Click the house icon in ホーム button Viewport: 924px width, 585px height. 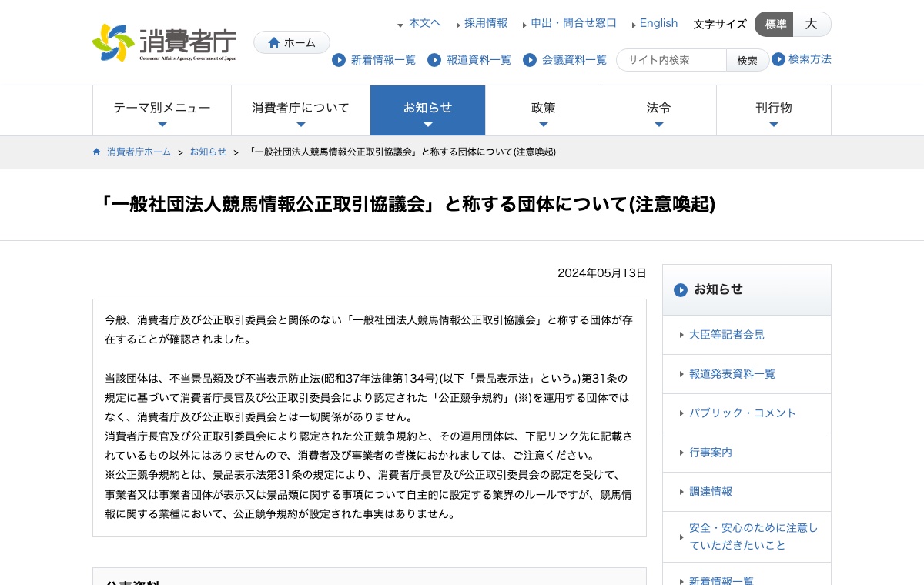coord(274,42)
